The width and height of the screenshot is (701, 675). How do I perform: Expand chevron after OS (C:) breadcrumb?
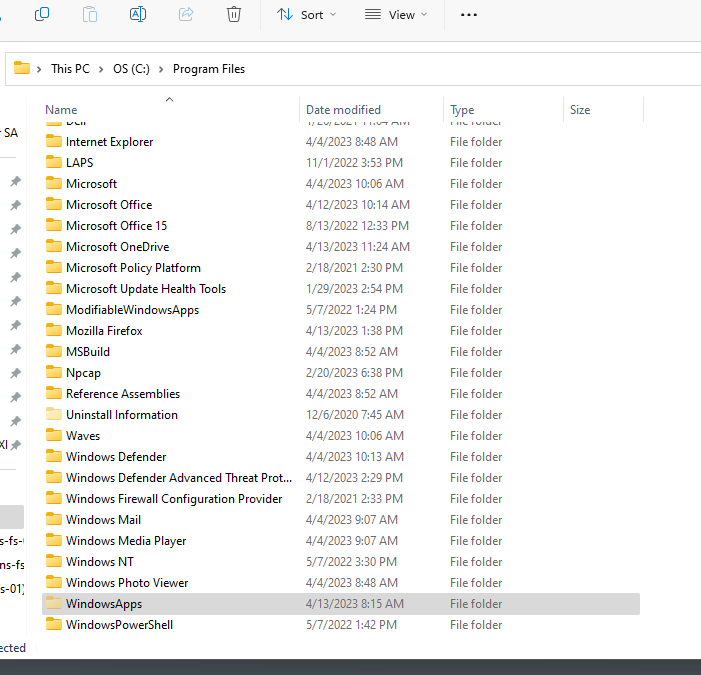[x=161, y=69]
